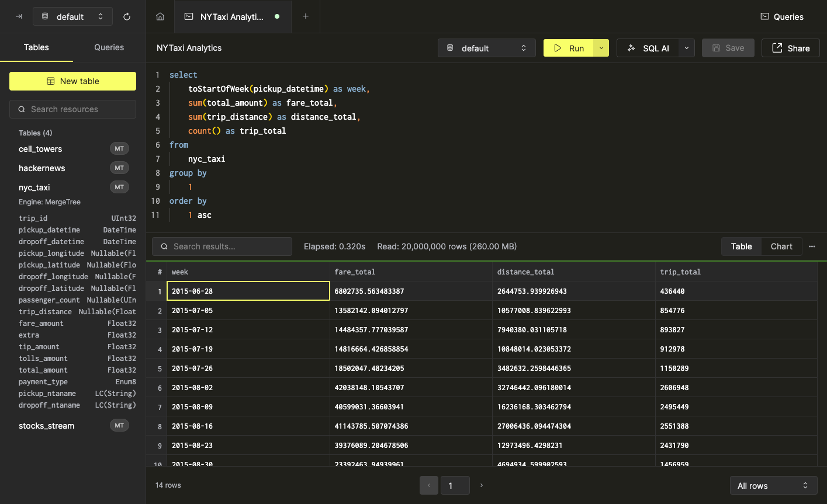Click the refresh connection icon beside default
This screenshot has height=504, width=827.
click(127, 16)
